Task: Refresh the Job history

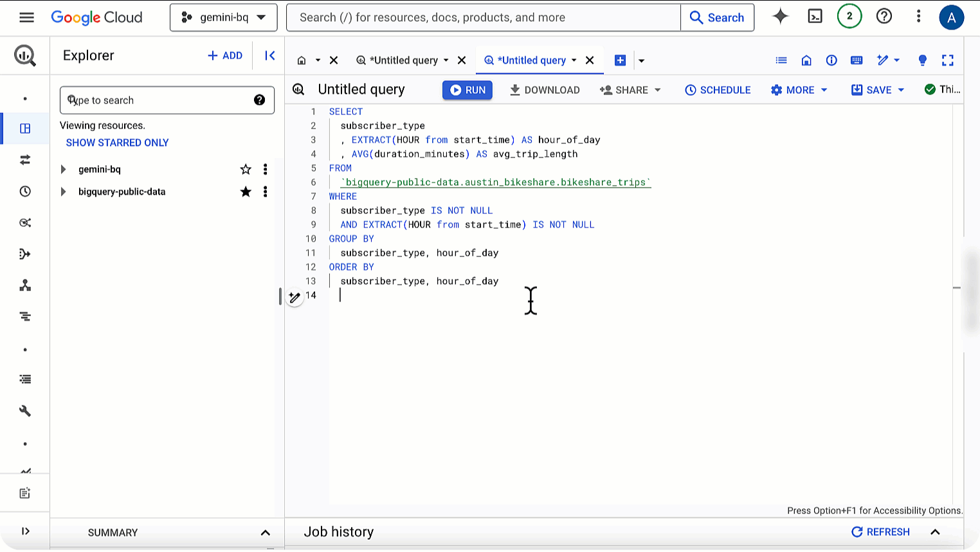Action: click(880, 532)
